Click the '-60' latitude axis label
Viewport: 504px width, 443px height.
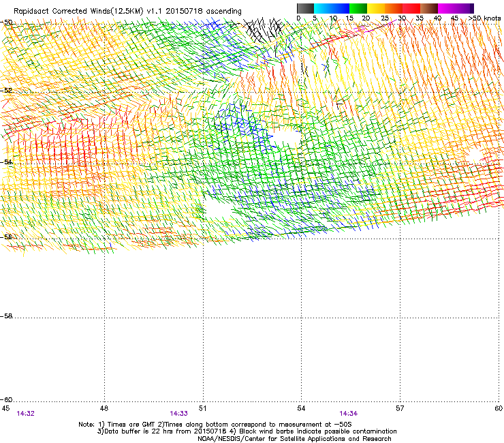click(x=6, y=399)
